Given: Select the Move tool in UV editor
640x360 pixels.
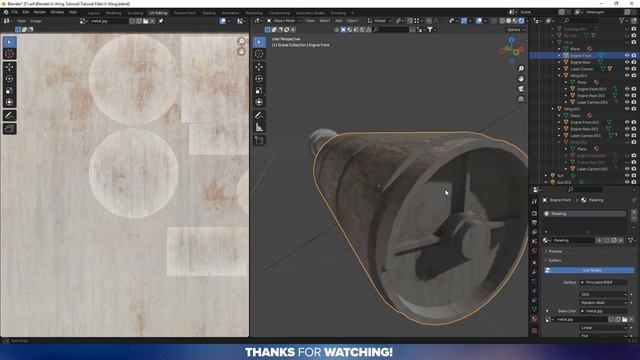Looking at the screenshot, I should (x=9, y=67).
